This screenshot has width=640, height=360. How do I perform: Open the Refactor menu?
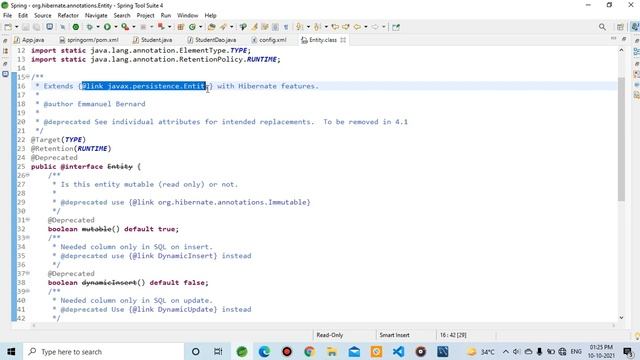(68, 16)
